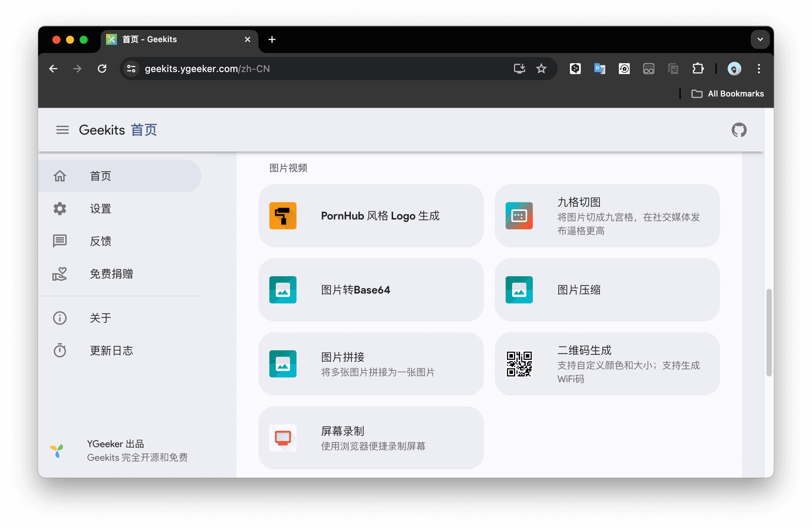Click the 免费捐赠 donate heart icon
The image size is (812, 528).
coord(60,274)
